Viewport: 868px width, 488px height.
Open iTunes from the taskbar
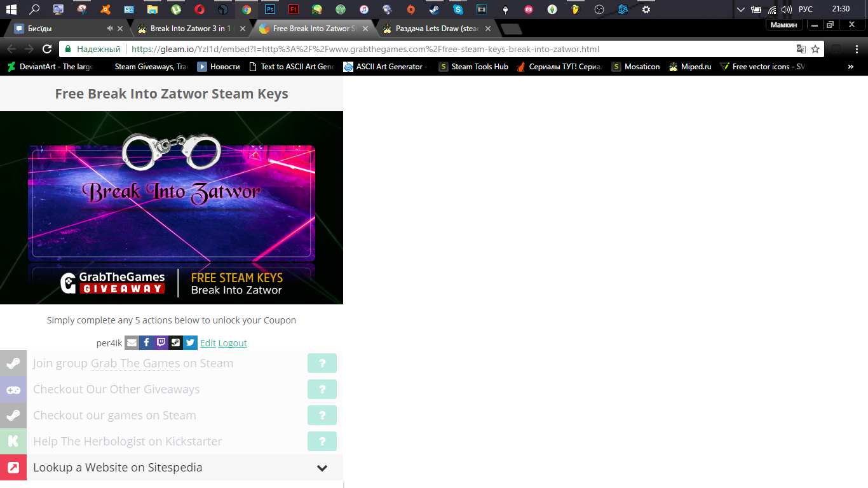tap(363, 10)
